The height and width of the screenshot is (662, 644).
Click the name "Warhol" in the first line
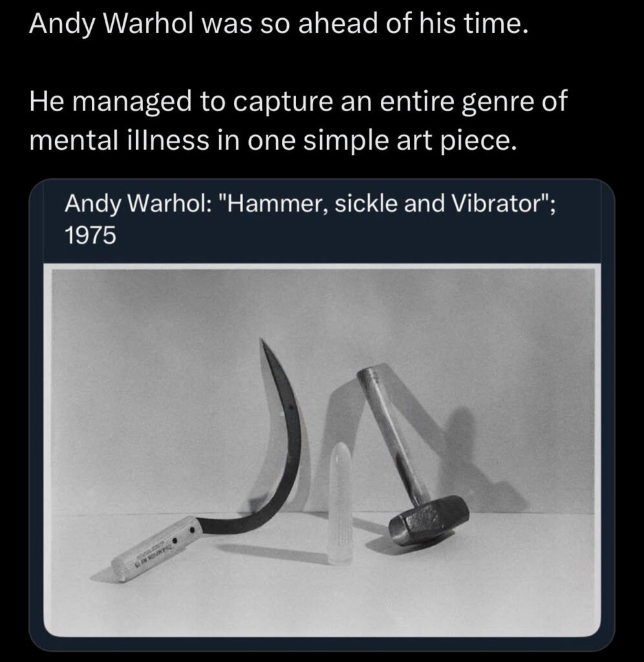[149, 24]
